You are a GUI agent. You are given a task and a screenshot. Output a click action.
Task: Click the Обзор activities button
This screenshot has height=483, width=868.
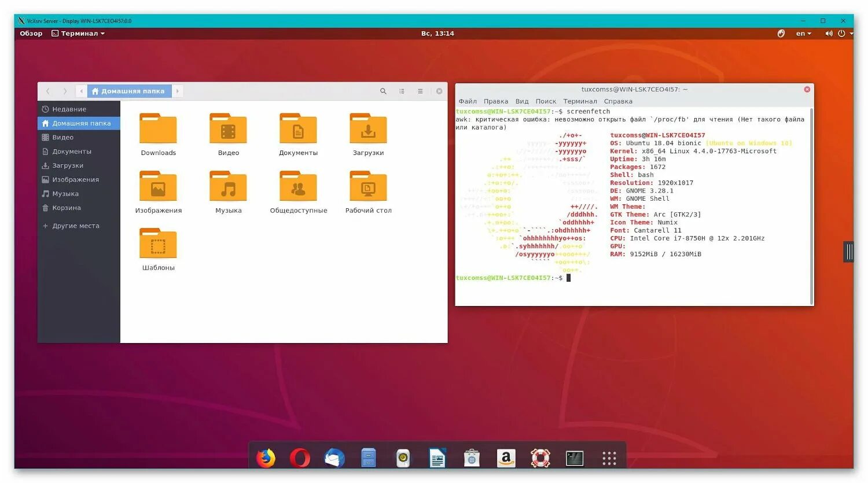(x=31, y=34)
